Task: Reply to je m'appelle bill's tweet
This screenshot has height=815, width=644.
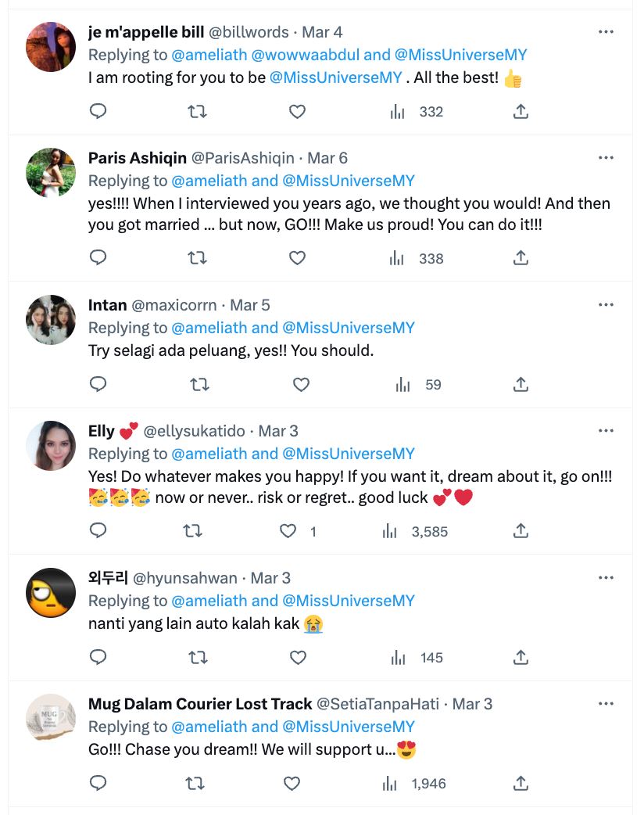Action: click(98, 112)
